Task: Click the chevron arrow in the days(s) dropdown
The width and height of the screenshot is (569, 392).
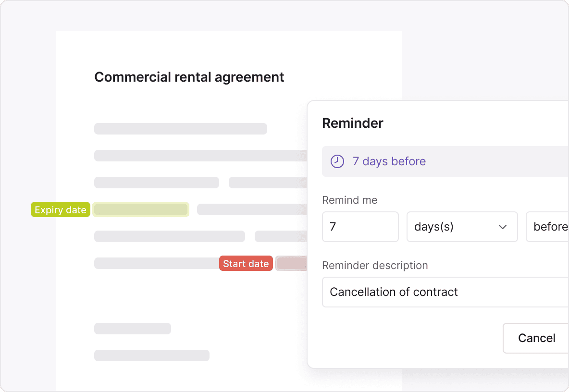Action: [x=503, y=227]
